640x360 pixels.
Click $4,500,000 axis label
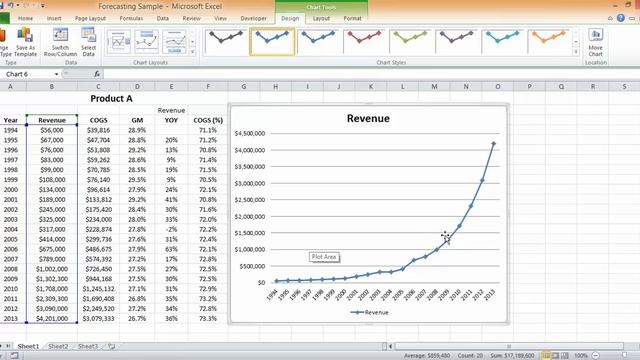(x=250, y=133)
